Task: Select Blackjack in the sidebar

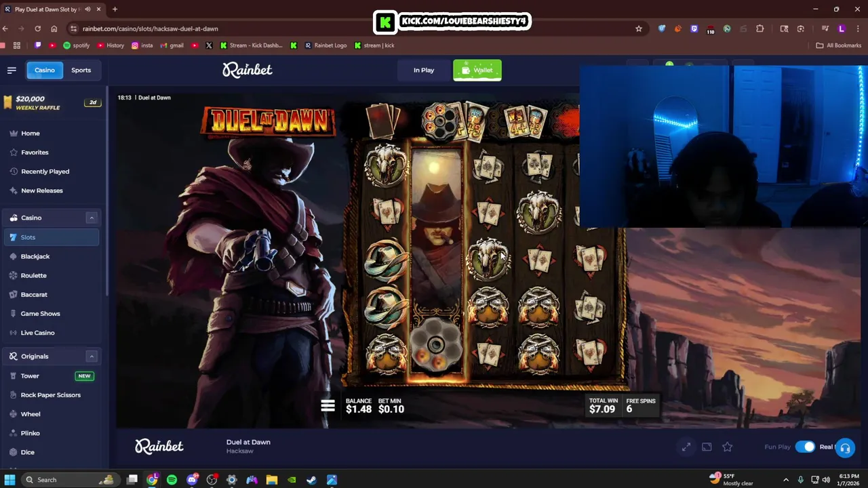Action: [x=35, y=256]
